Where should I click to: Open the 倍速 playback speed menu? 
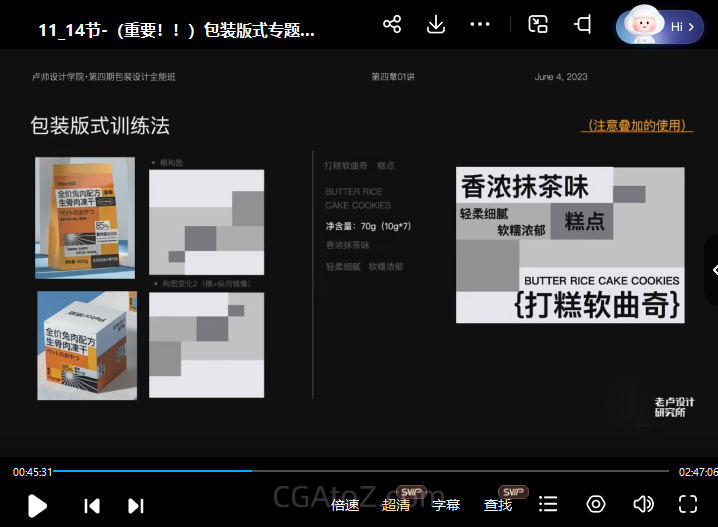345,505
